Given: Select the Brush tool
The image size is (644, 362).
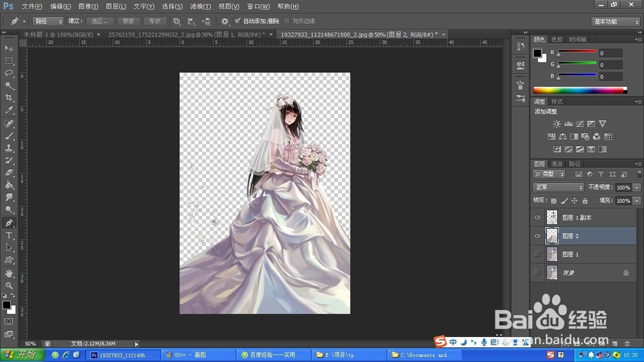Looking at the screenshot, I should (8, 136).
